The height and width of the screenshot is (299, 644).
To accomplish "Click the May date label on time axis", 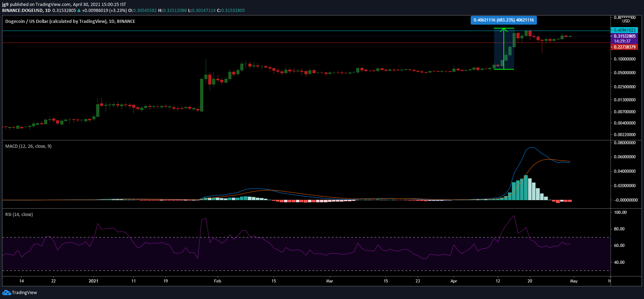I will coord(574,281).
